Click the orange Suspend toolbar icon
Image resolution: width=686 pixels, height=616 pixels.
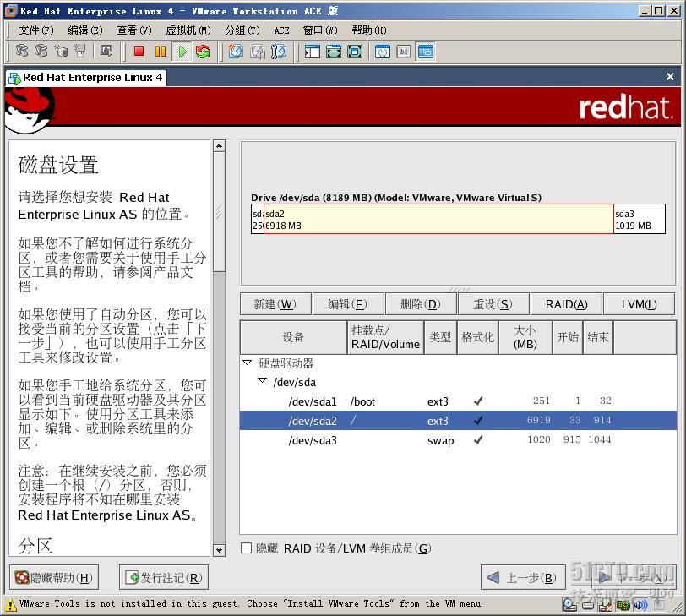point(161,52)
